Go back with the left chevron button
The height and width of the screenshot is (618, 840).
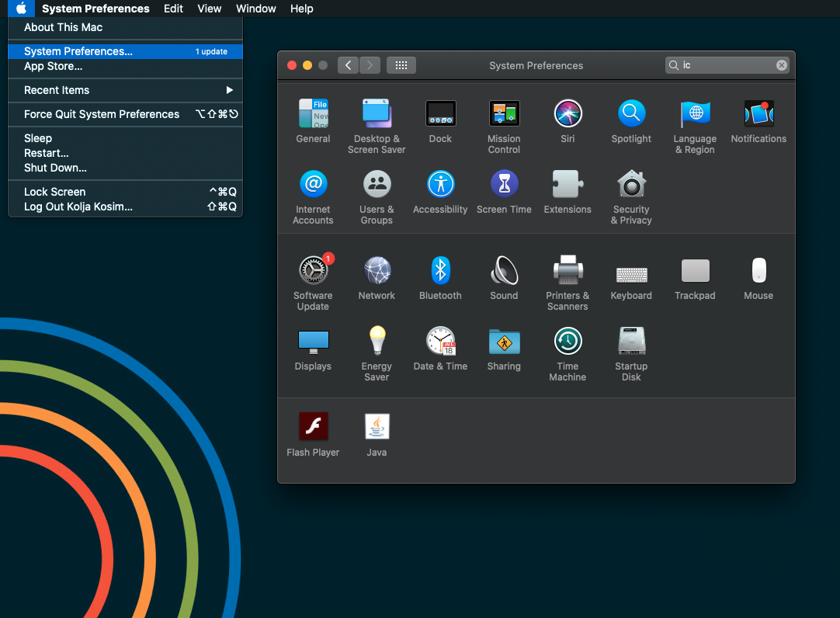pyautogui.click(x=349, y=65)
